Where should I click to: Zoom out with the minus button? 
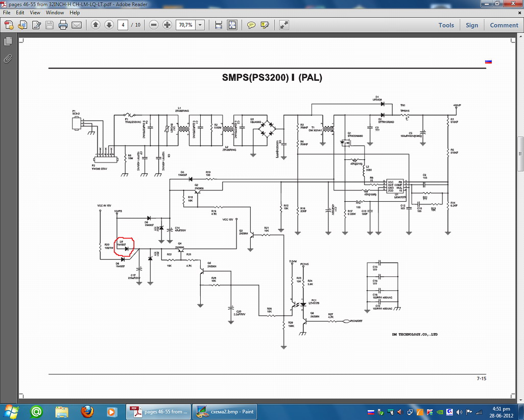[154, 25]
